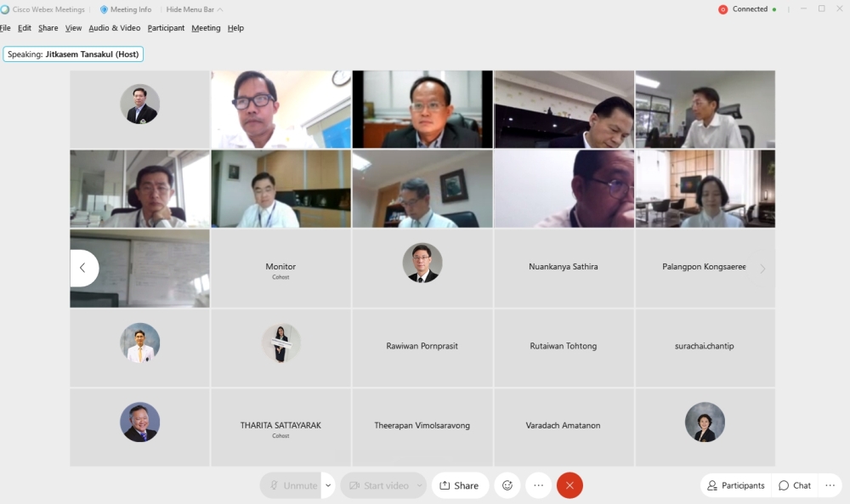The height and width of the screenshot is (504, 850).
Task: Select the THARITA SATTAYARAK participant tile
Action: pyautogui.click(x=280, y=428)
